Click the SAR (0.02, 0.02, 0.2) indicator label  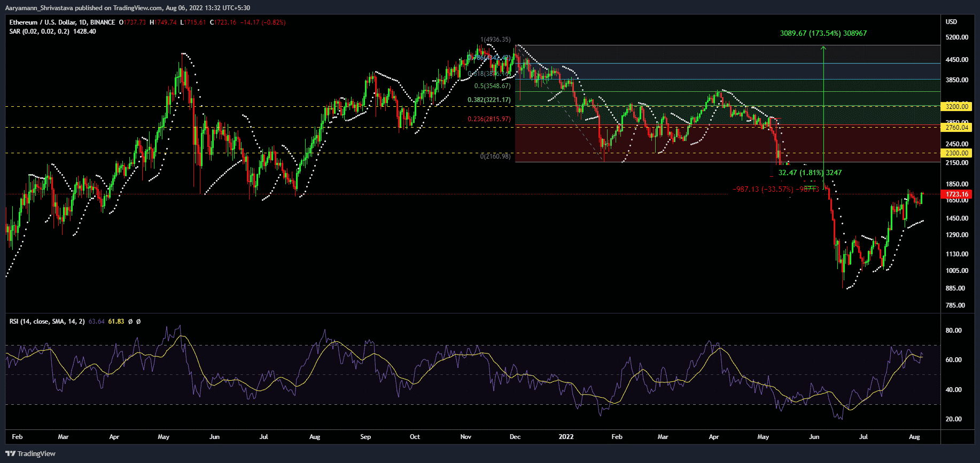point(39,32)
